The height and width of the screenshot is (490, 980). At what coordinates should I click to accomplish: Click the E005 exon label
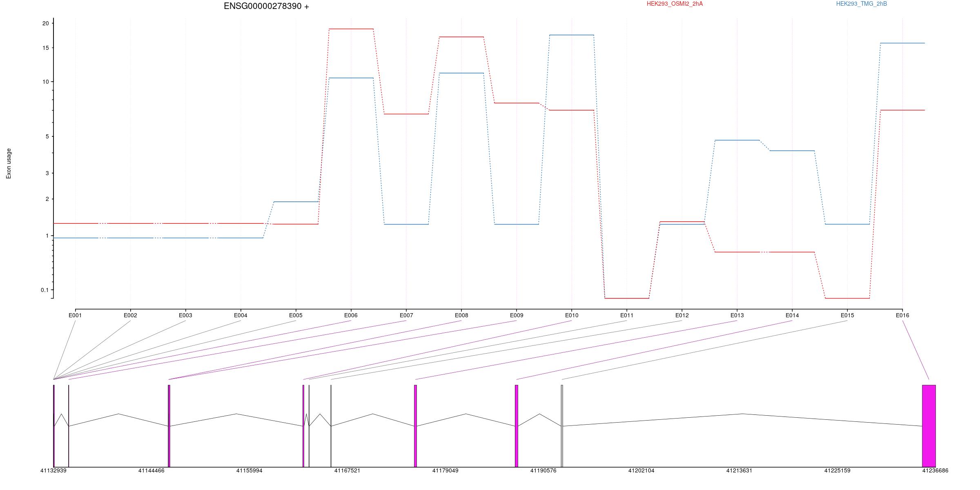point(296,315)
